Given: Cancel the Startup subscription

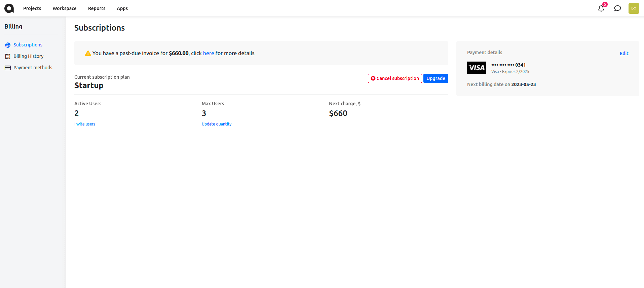Looking at the screenshot, I should click(x=395, y=78).
